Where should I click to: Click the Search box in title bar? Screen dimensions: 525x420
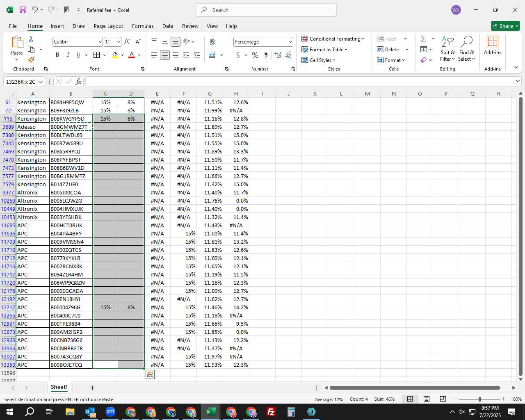[266, 10]
